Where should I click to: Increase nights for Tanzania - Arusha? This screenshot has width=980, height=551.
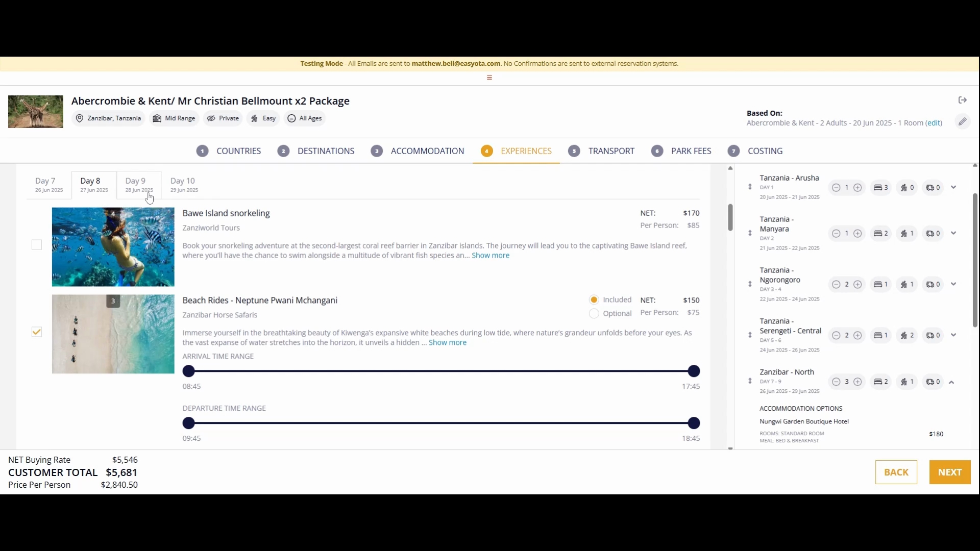[x=857, y=188]
